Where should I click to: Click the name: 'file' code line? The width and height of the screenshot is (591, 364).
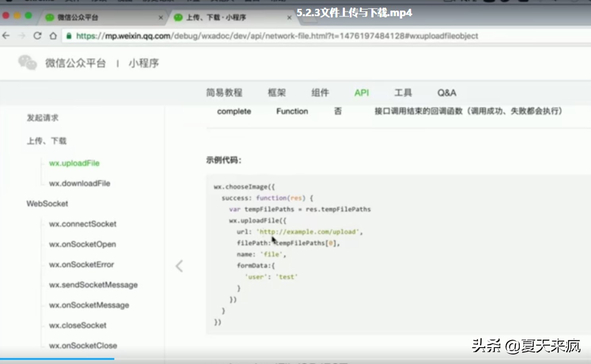click(261, 254)
